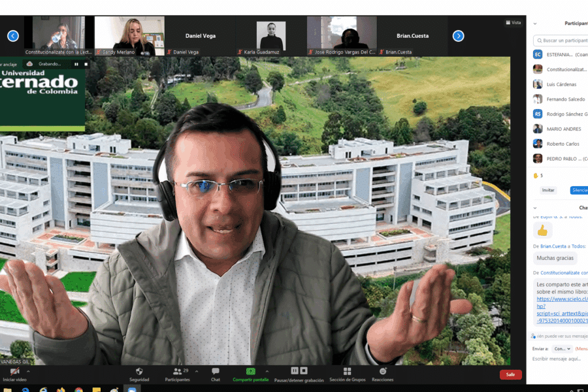The width and height of the screenshot is (588, 392).
Task: Click the Iniciar video camera icon
Action: click(x=14, y=372)
